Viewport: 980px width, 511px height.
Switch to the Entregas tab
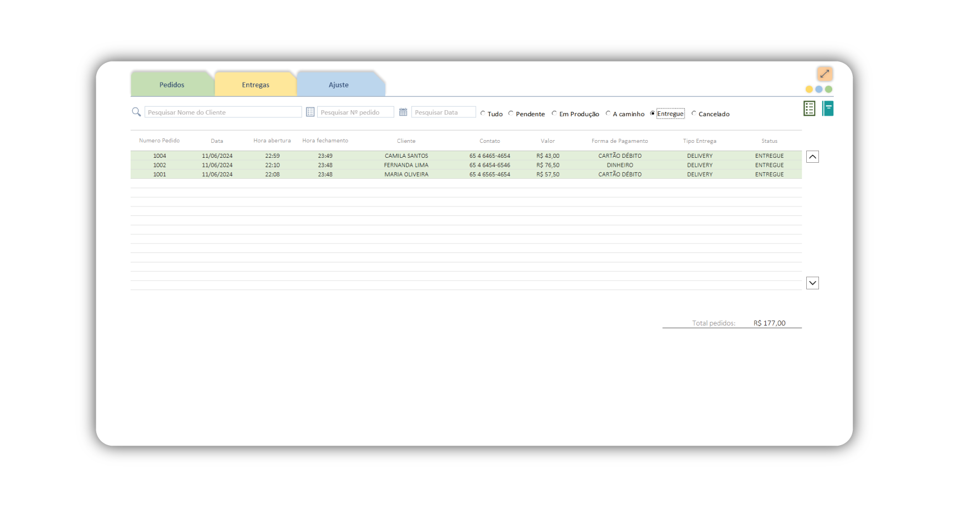pos(256,85)
